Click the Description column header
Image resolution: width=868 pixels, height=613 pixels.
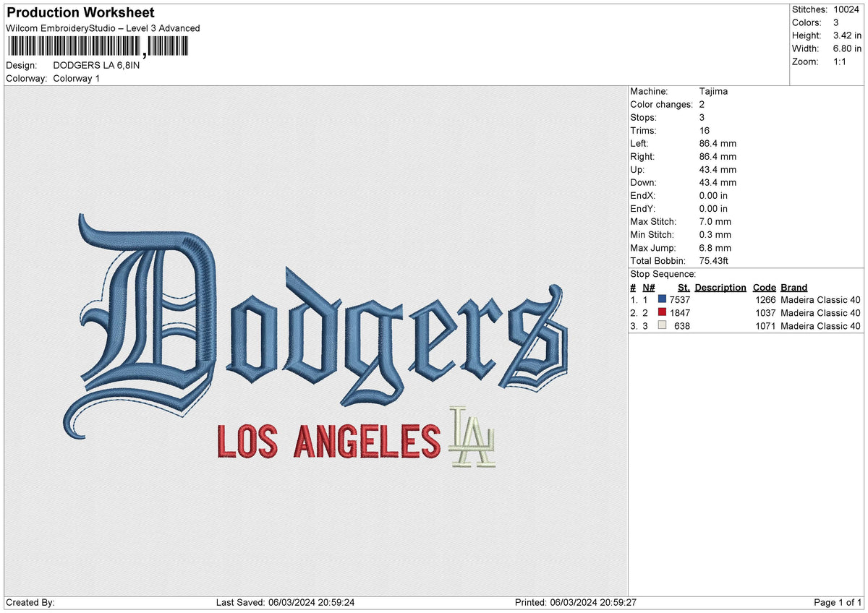[x=720, y=287]
